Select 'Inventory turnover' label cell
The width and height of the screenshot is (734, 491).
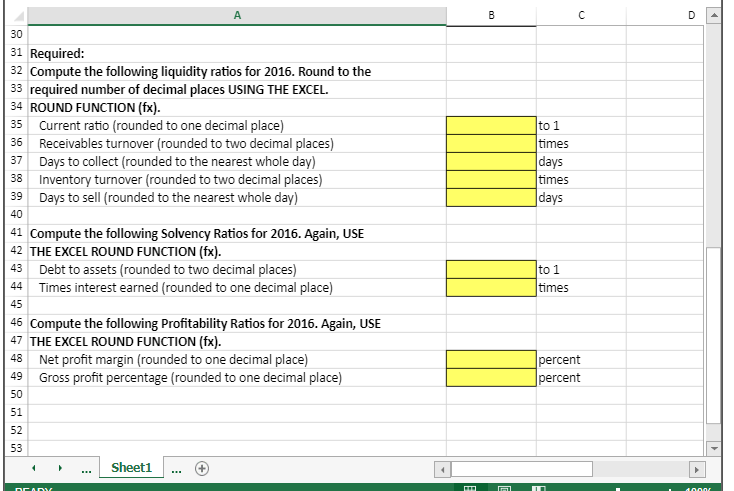[237, 179]
